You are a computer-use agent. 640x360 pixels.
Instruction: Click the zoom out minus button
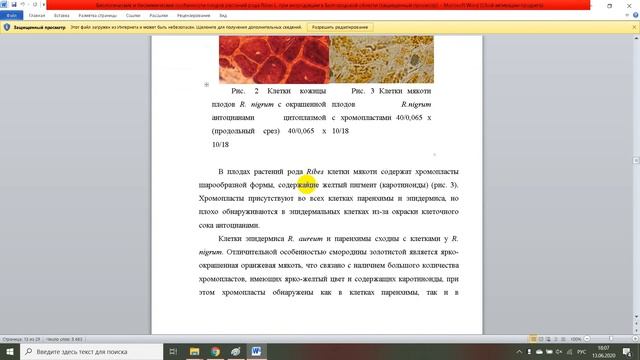[x=587, y=339]
